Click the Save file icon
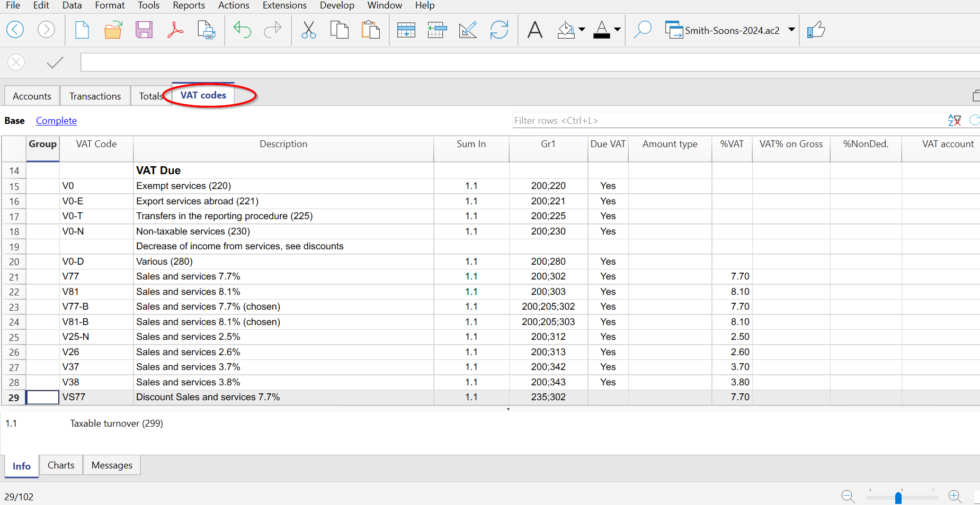This screenshot has width=980, height=505. [x=144, y=30]
